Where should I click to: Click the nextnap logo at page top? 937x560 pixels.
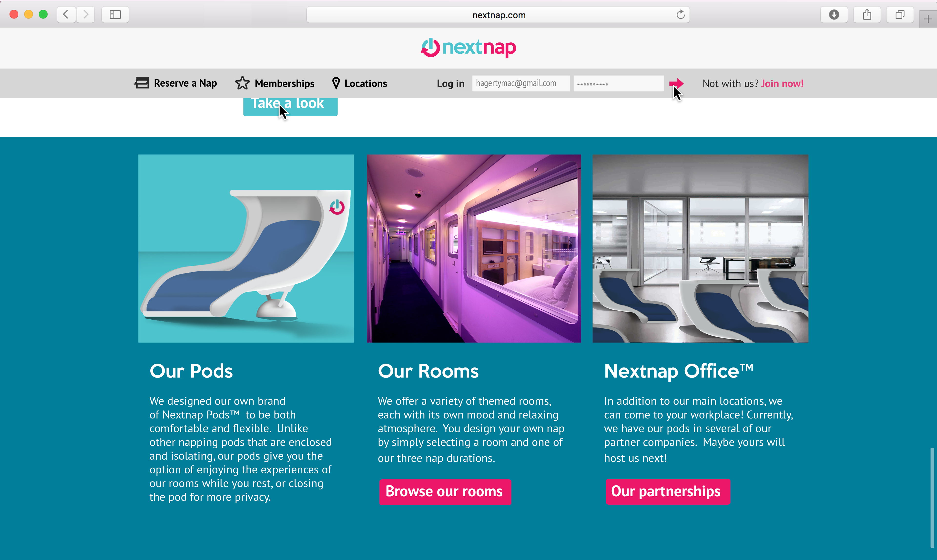[x=468, y=48]
